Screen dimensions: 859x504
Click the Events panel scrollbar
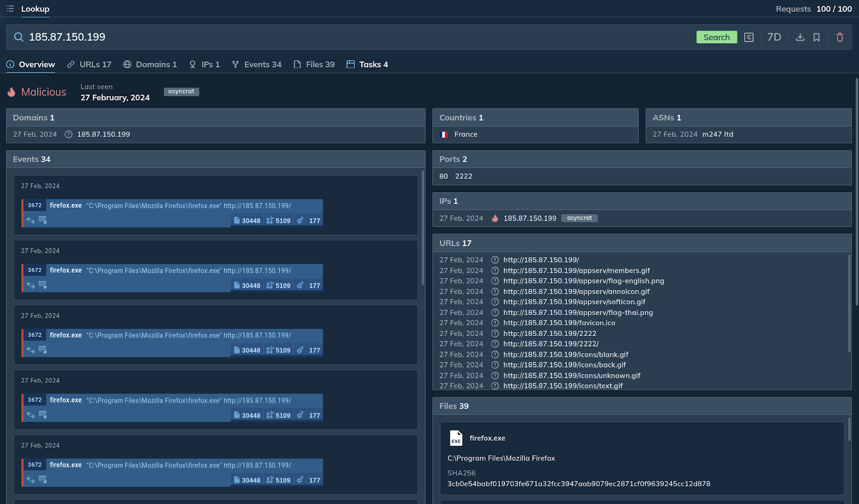[423, 228]
